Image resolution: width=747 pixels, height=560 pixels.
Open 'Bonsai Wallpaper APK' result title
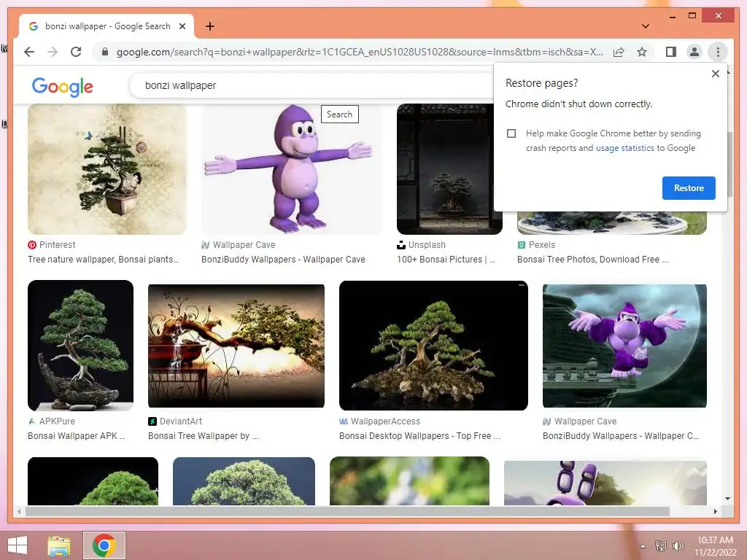click(76, 436)
